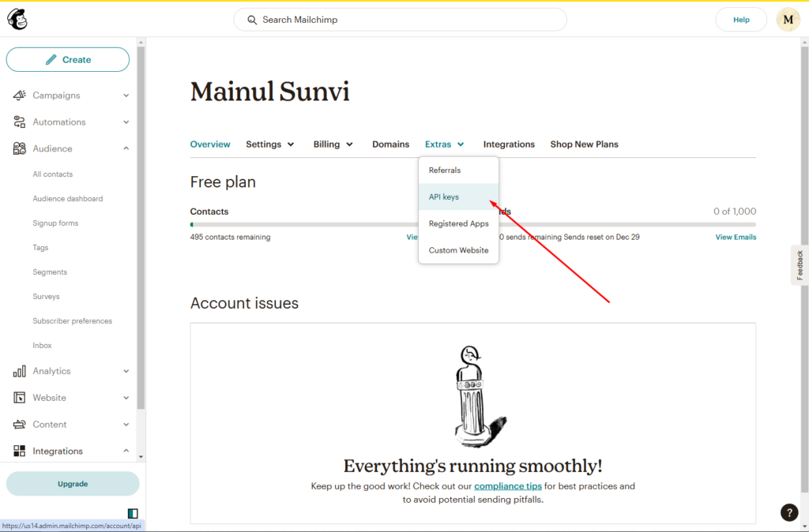Viewport: 809px width, 532px height.
Task: Go to Shop New Plans tab
Action: 584,144
